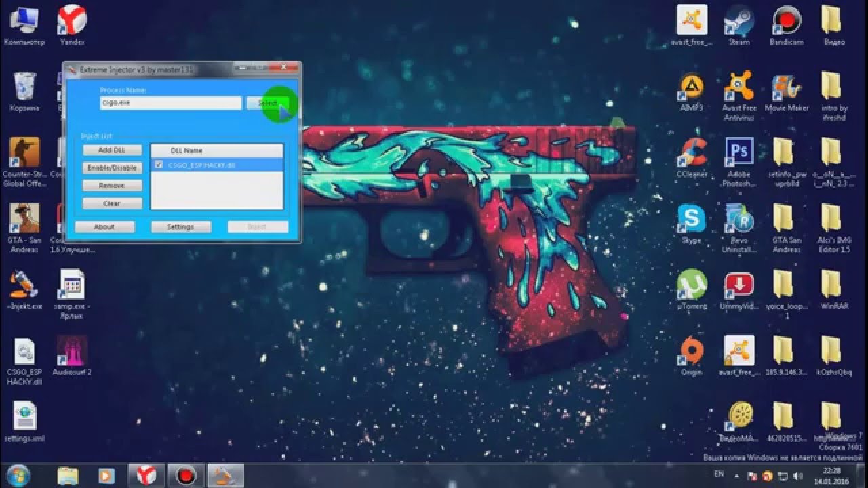Click the EN language indicator
Viewport: 868px width, 488px height.
tap(719, 474)
